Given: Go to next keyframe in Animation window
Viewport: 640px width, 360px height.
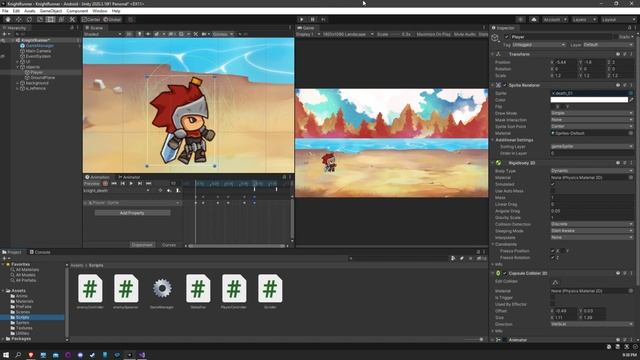Looking at the screenshot, I should click(140, 184).
